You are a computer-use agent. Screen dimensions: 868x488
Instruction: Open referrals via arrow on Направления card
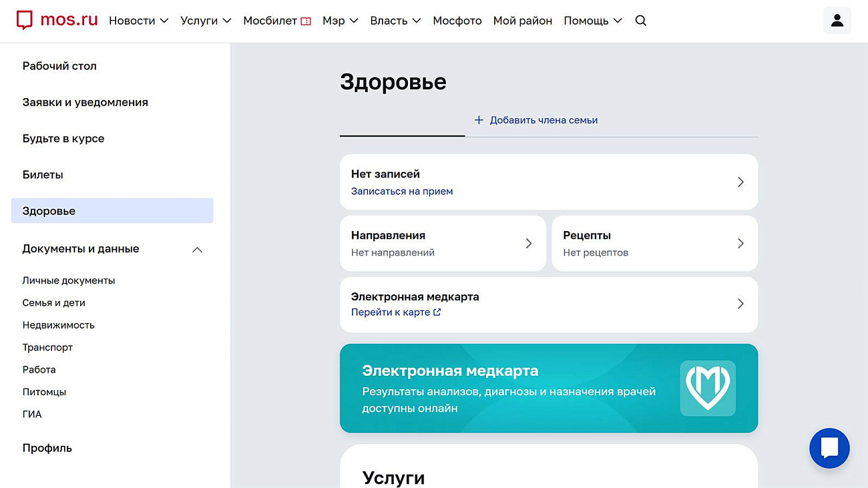coord(528,243)
